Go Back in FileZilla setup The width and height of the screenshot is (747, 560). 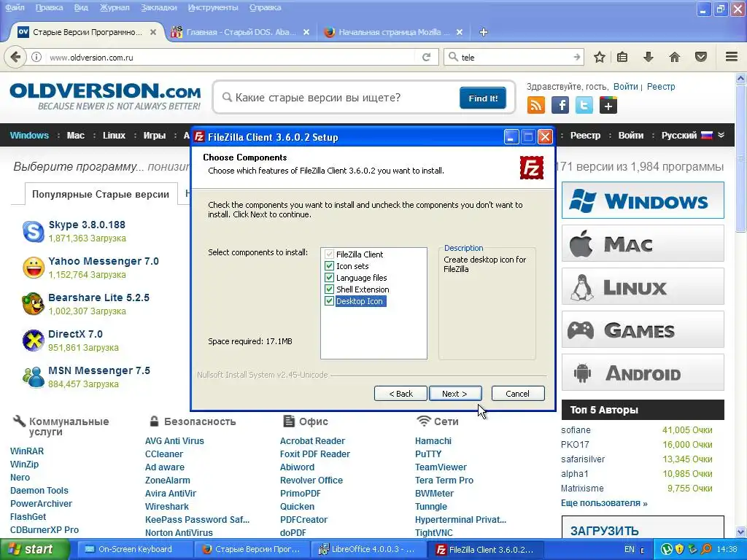(400, 393)
